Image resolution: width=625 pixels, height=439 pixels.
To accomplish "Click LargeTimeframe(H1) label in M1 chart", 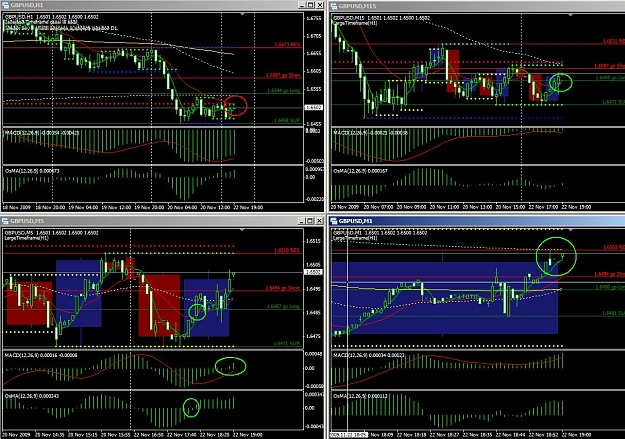I will pos(355,238).
